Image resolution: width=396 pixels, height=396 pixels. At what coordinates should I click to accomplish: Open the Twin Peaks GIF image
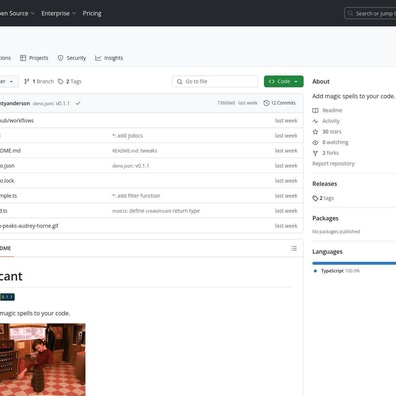43,360
